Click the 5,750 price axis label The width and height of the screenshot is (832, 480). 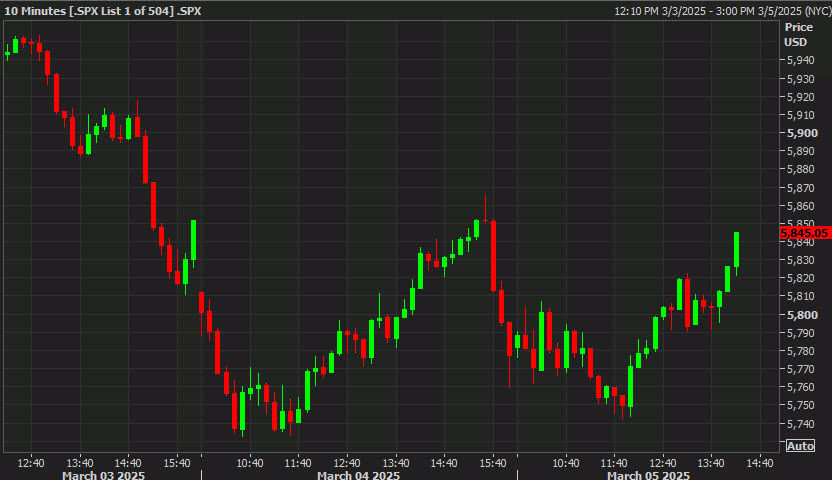(x=801, y=405)
